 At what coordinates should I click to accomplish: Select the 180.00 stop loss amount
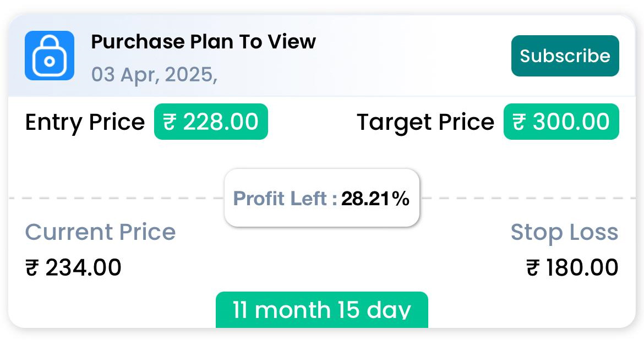(x=582, y=268)
